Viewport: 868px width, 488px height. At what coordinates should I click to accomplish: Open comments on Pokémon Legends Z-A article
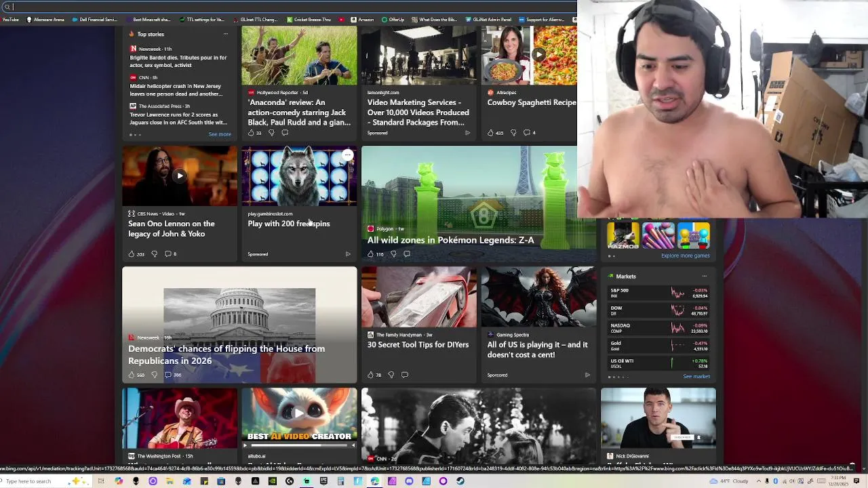(407, 254)
